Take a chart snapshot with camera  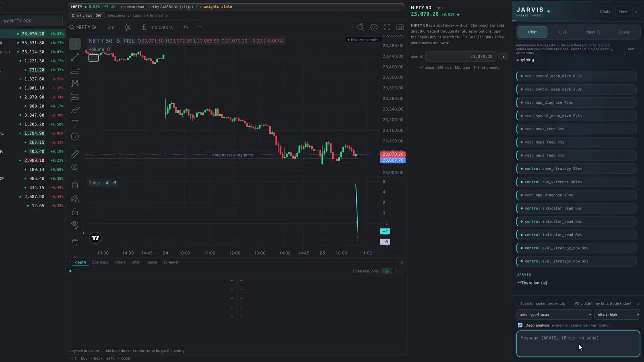pos(400,27)
